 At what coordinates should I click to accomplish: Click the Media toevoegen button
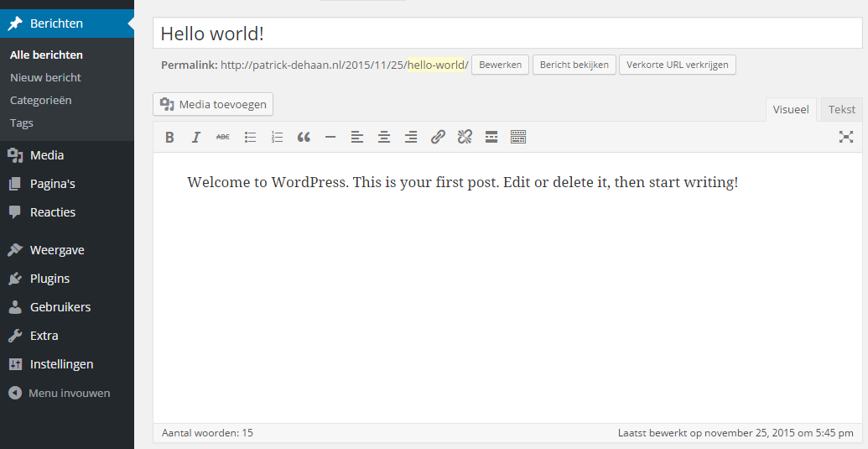[213, 105]
